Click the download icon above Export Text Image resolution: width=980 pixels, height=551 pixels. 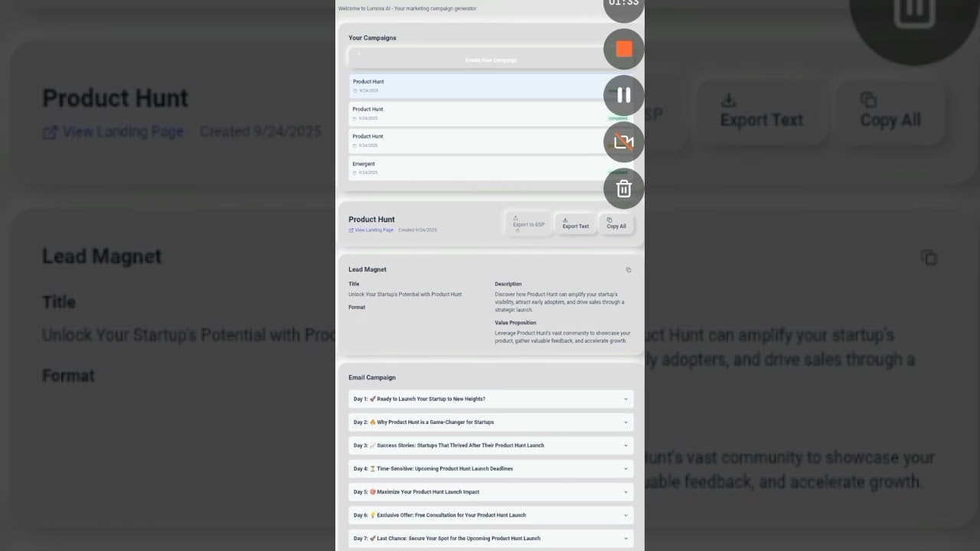(565, 220)
